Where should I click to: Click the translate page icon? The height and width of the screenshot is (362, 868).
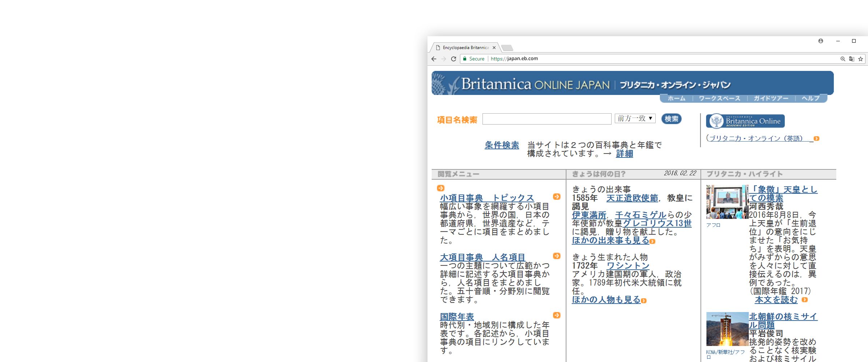(852, 59)
